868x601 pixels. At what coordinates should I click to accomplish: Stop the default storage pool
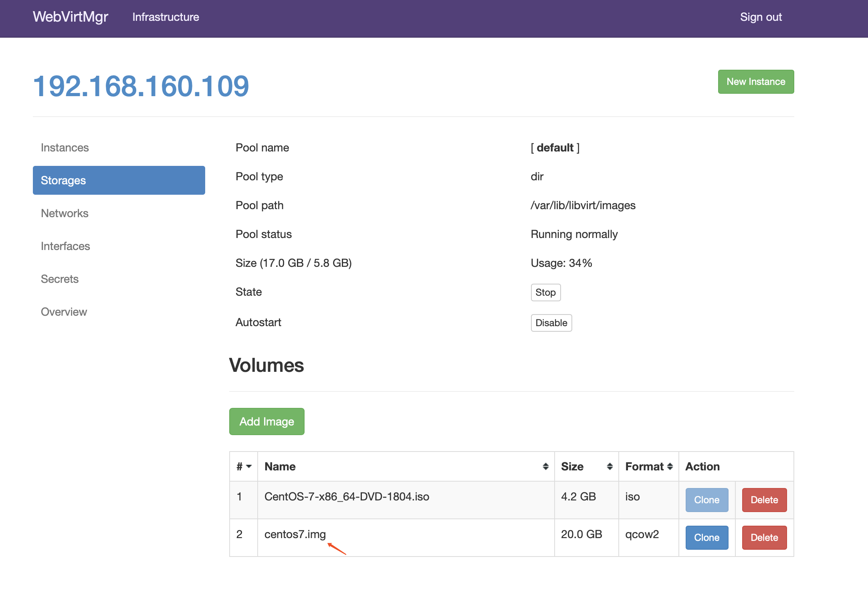click(545, 292)
